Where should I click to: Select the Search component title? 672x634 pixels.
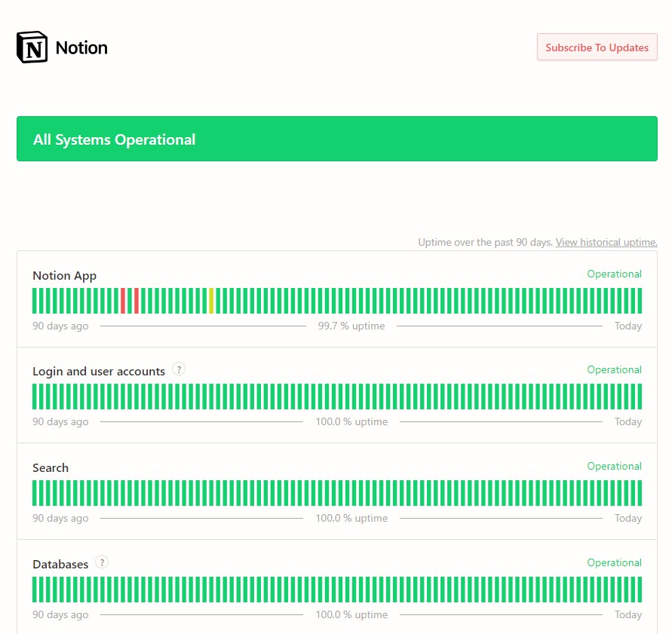pos(50,468)
